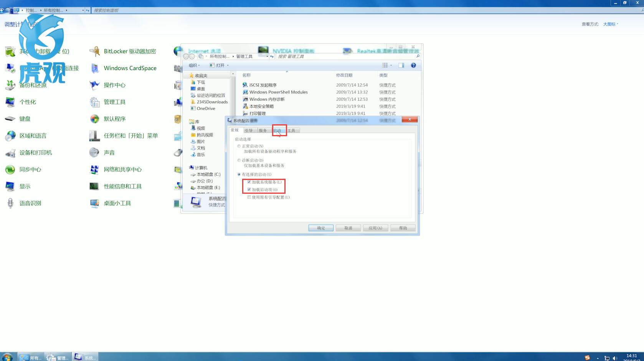Image resolution: width=644 pixels, height=361 pixels.
Task: Toggle 加载启动项(O) checkbox
Action: (249, 190)
